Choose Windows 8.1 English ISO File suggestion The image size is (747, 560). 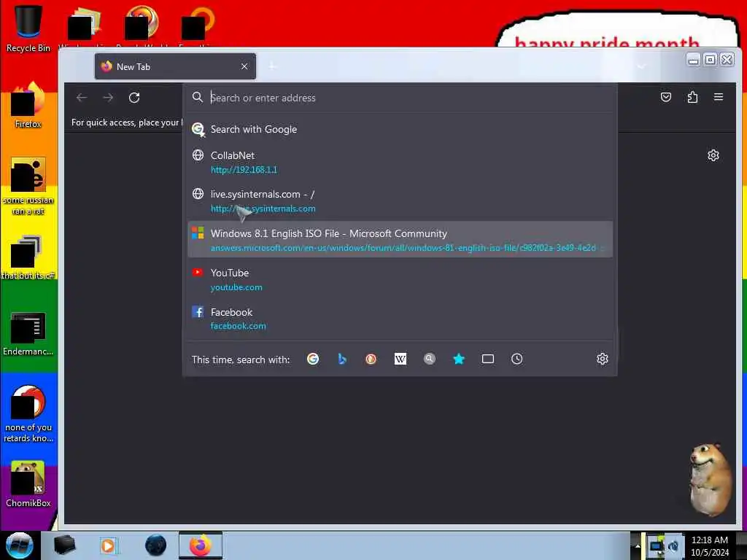(x=400, y=239)
